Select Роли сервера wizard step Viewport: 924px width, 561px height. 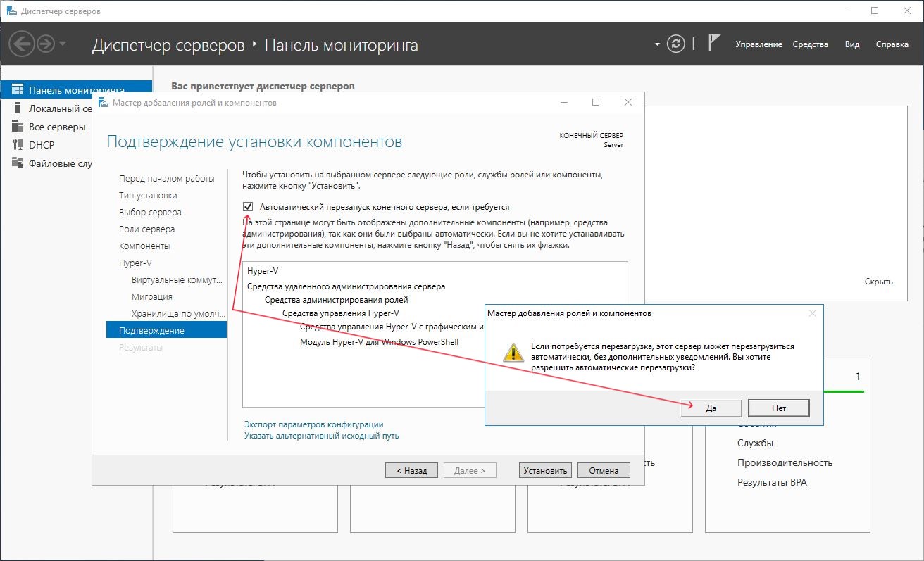pyautogui.click(x=146, y=229)
